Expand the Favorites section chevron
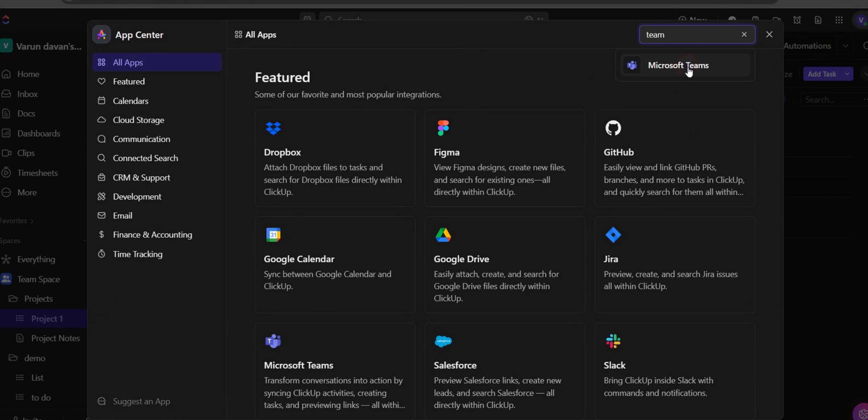Viewport: 868px width, 420px height. coord(32,221)
